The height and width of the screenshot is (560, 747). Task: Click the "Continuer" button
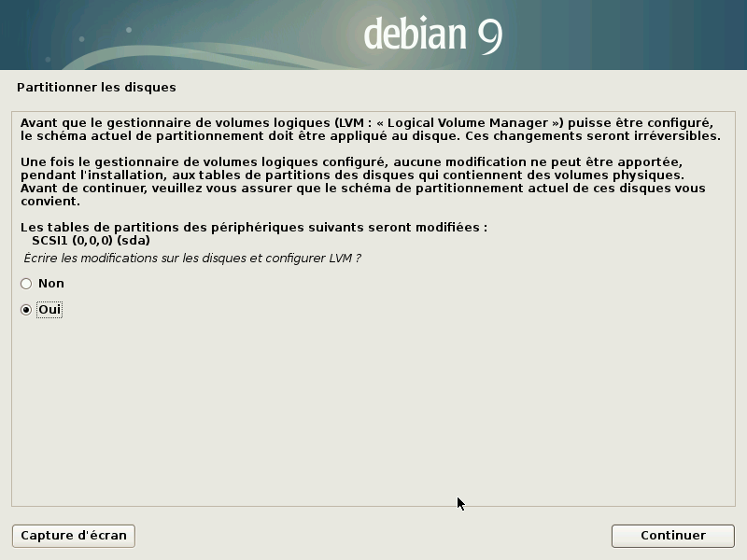[x=672, y=536]
